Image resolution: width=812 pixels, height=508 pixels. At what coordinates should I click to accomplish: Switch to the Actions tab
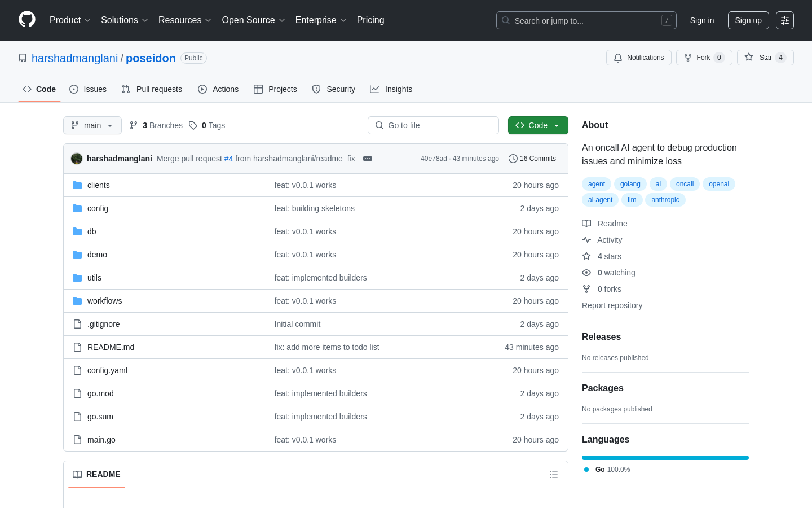[218, 89]
